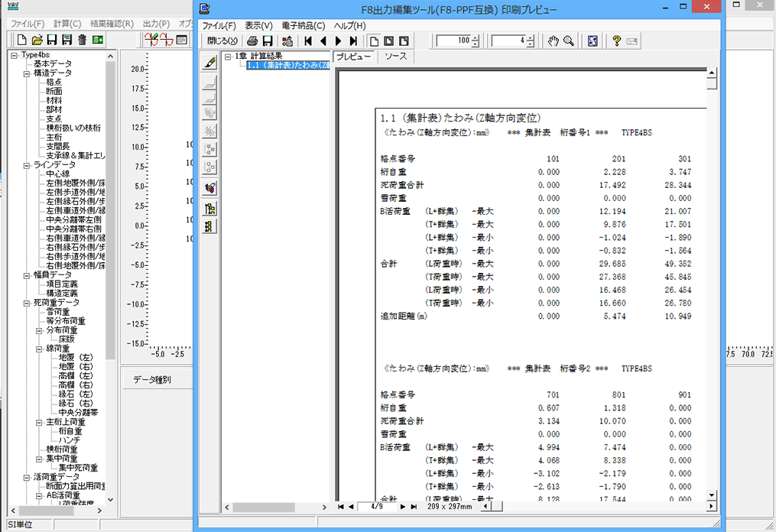This screenshot has height=532, width=776.
Task: Click the floppy save icon in preview toolbar
Action: tap(268, 41)
